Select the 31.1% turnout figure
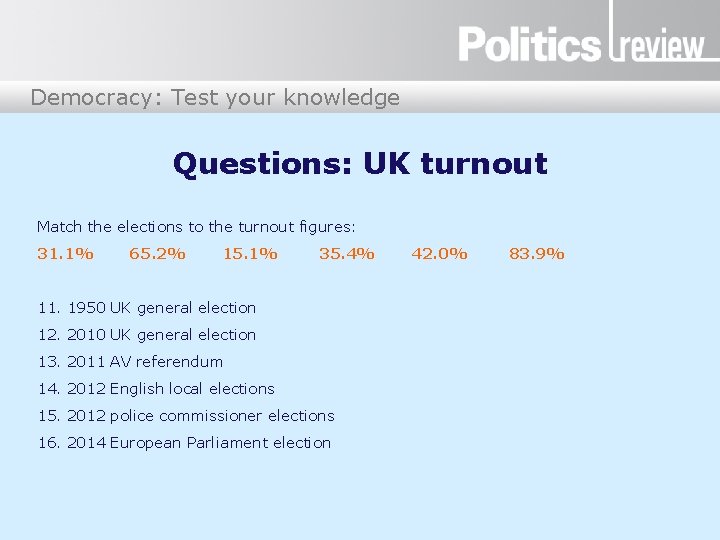The width and height of the screenshot is (720, 540). 65,253
